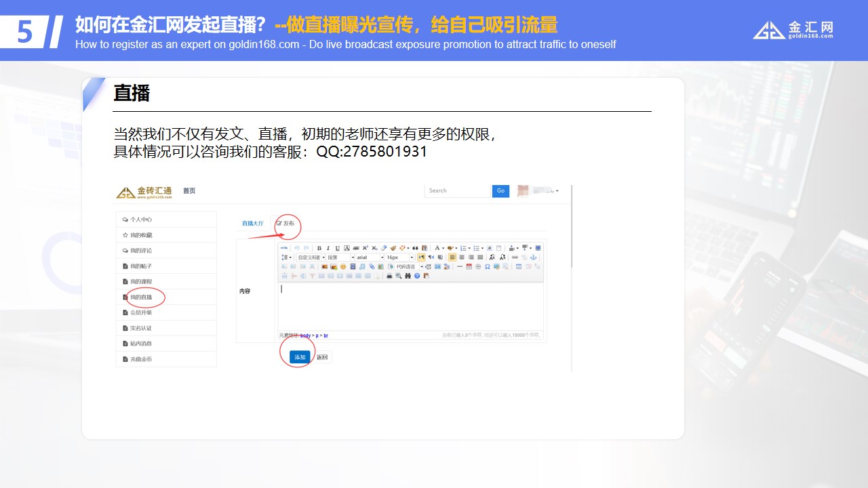Click inside the 内容 editor text area
Screen dimensions: 868x488
(410, 306)
